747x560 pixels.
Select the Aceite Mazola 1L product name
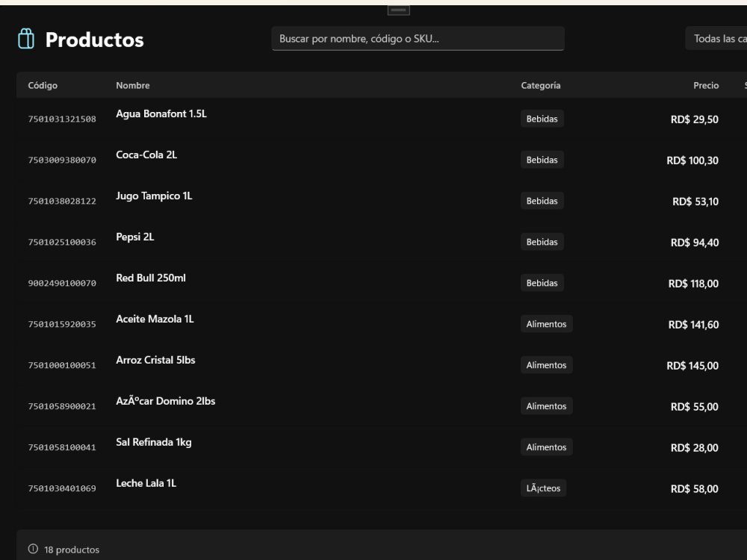(155, 319)
